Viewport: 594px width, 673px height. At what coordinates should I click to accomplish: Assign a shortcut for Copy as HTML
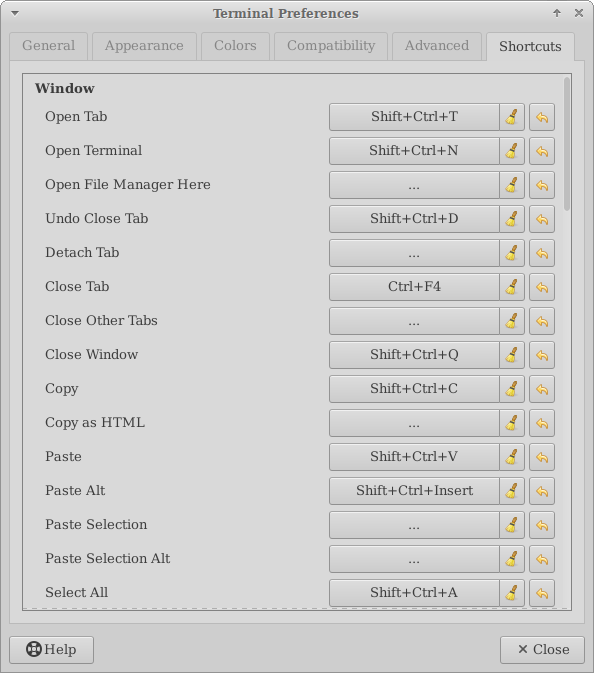414,423
